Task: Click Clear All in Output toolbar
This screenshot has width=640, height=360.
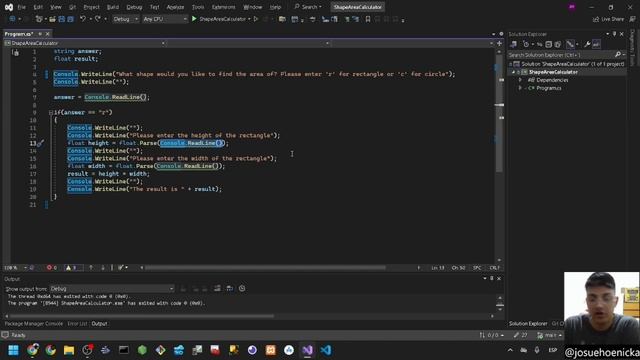Action: click(217, 289)
